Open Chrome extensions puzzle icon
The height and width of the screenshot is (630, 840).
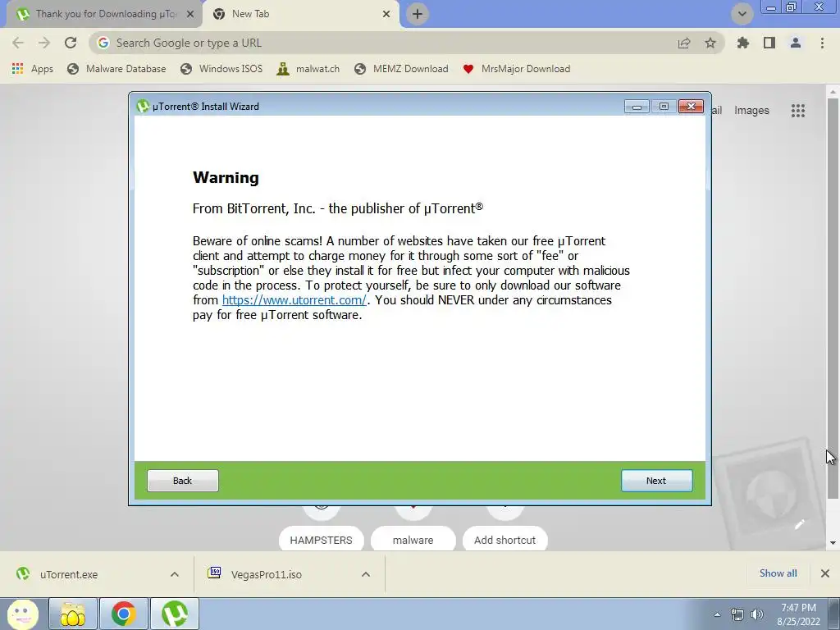click(x=743, y=43)
